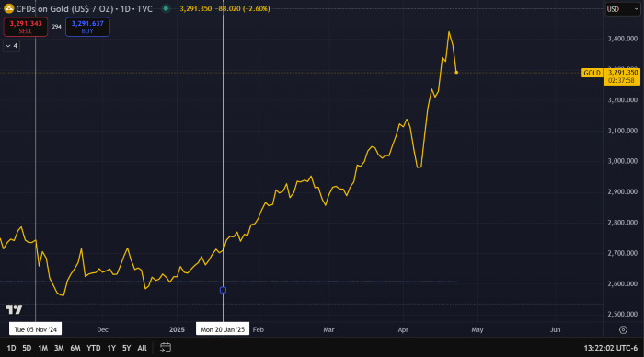The image size is (644, 357).
Task: Click the 3,400.000 price axis label
Action: tap(623, 39)
